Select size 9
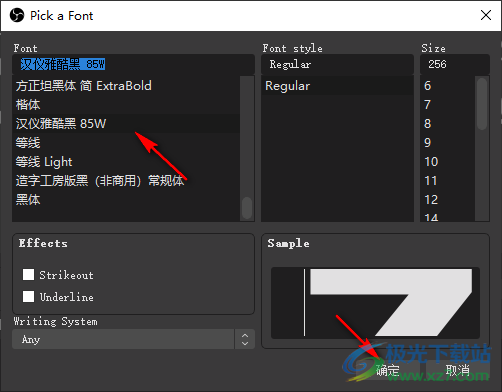Screen dimensions: 502x392 [447, 143]
